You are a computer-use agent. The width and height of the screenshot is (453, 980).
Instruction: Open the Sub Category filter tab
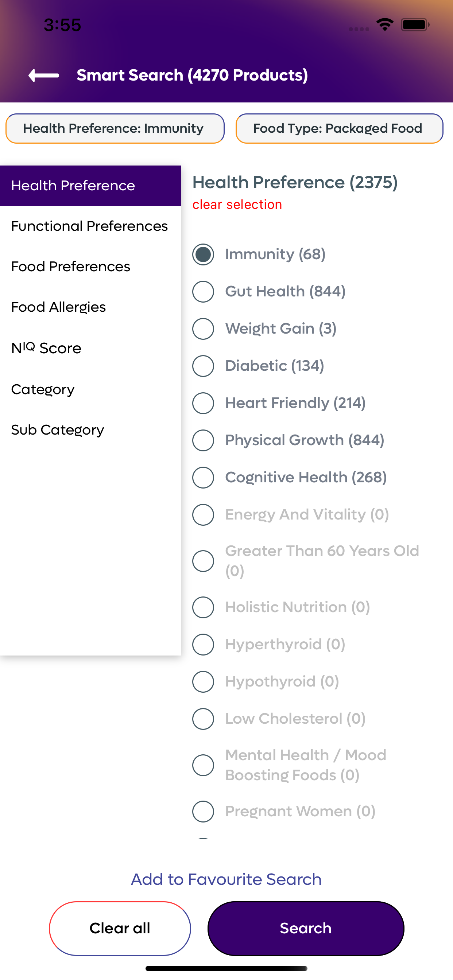(90, 430)
